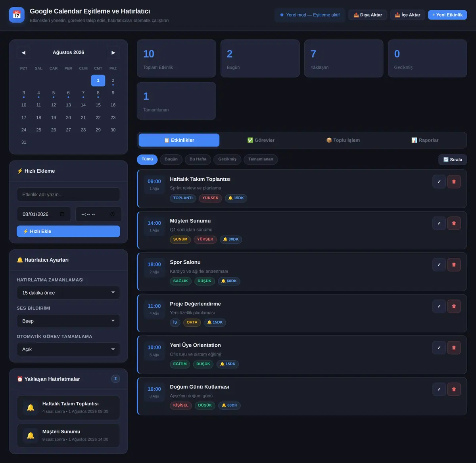476x463 pixels.
Task: Mark Müşteri Sunumu event as complete
Action: 439,223
